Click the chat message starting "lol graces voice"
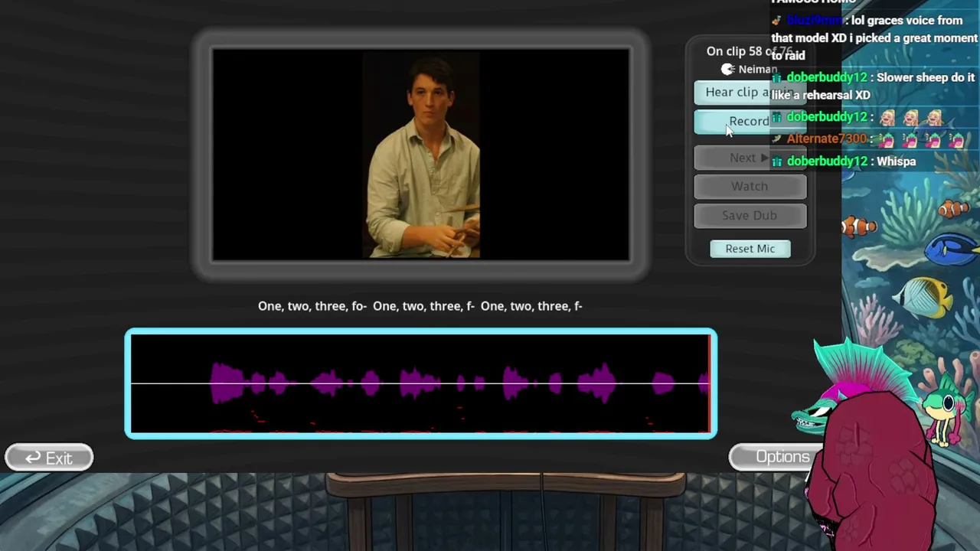 [x=874, y=37]
